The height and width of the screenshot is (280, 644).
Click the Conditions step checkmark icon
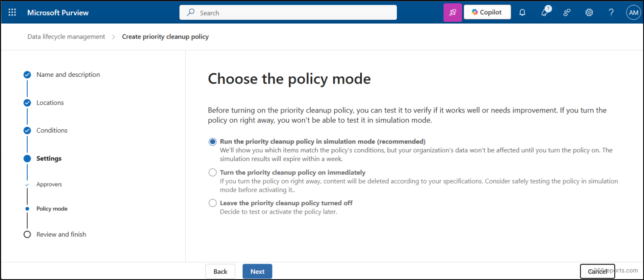[27, 131]
